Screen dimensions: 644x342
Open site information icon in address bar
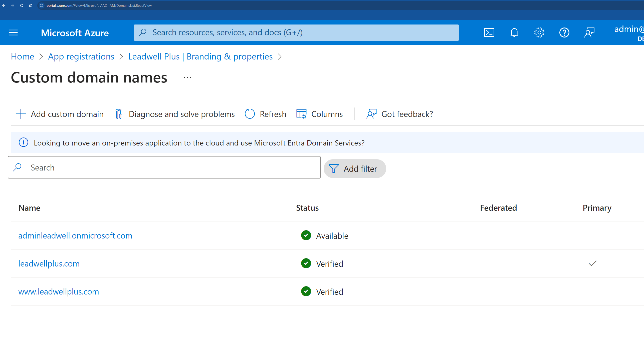point(42,5)
